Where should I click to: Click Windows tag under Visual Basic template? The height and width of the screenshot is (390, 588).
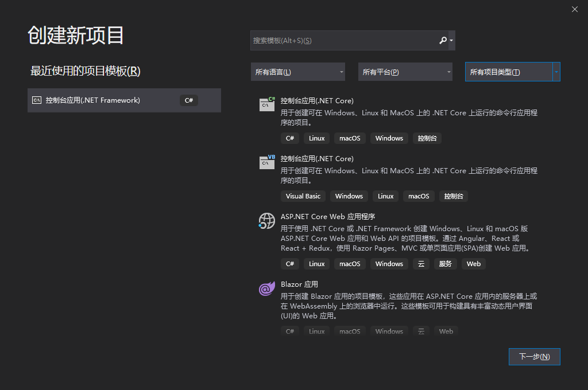(x=349, y=196)
